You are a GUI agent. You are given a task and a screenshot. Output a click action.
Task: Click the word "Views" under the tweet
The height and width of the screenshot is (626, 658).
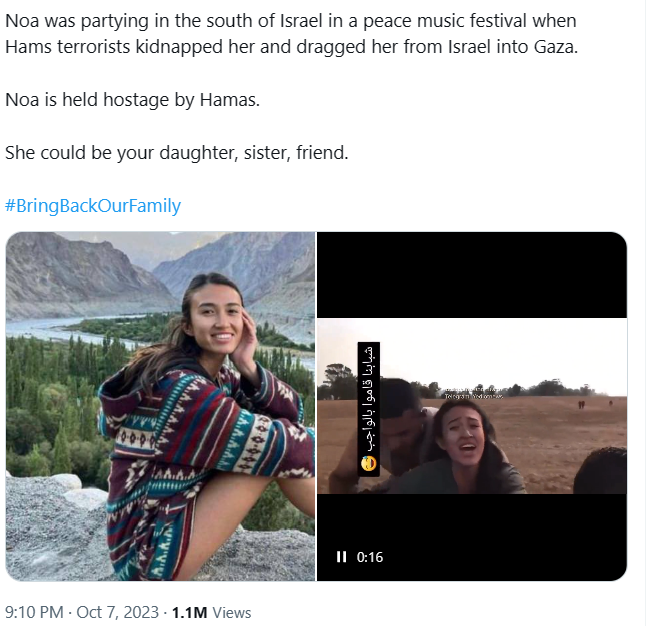(231, 612)
